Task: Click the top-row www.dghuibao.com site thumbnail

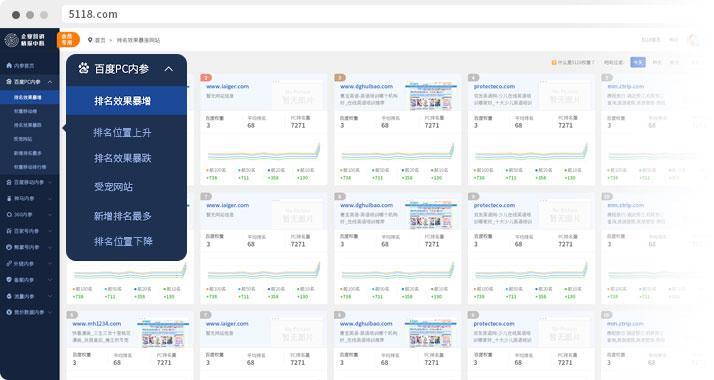Action: click(x=431, y=96)
